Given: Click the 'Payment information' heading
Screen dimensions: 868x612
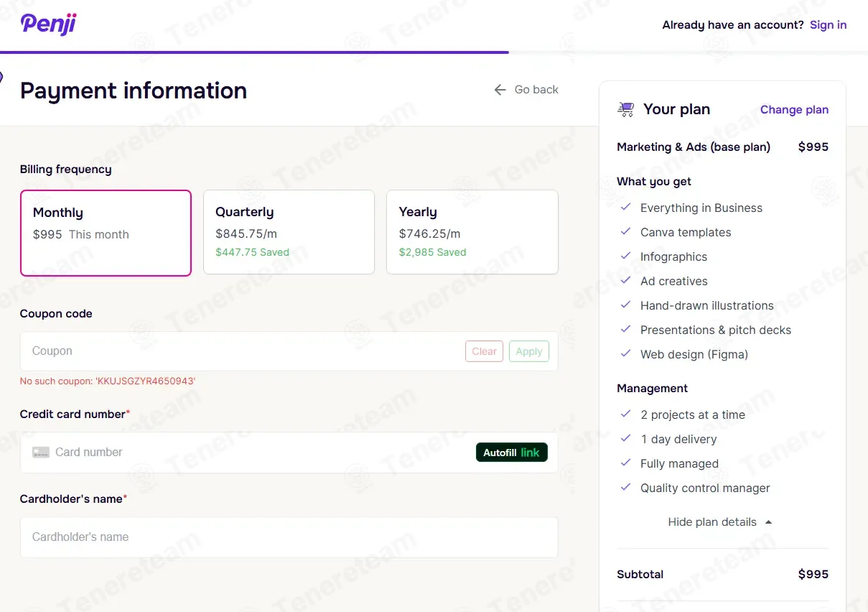Looking at the screenshot, I should pyautogui.click(x=134, y=91).
